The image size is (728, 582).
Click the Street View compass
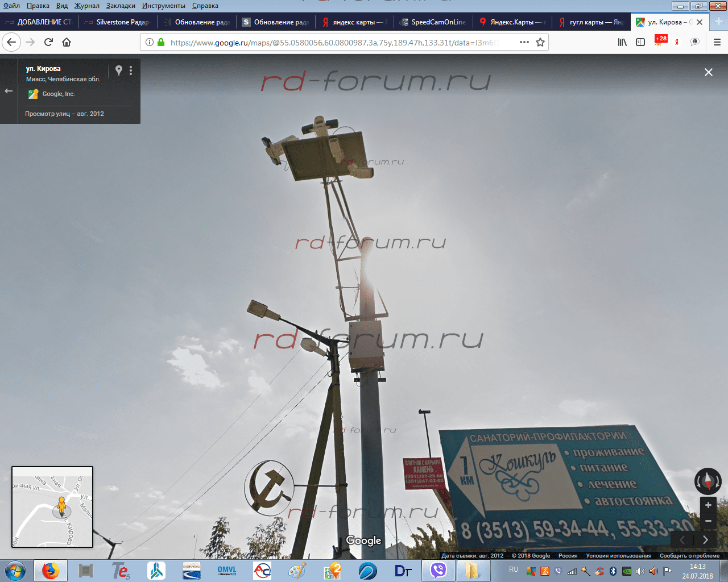[x=708, y=481]
